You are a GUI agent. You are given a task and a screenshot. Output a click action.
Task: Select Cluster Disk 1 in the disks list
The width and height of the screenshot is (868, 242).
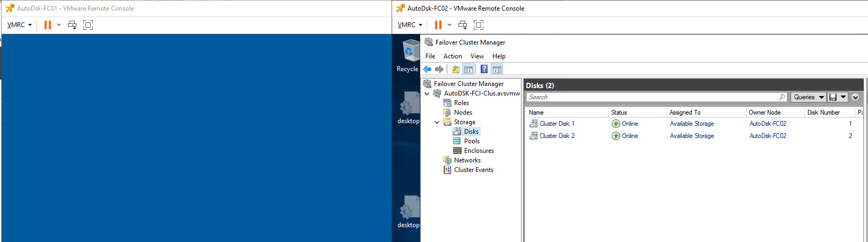(x=557, y=124)
